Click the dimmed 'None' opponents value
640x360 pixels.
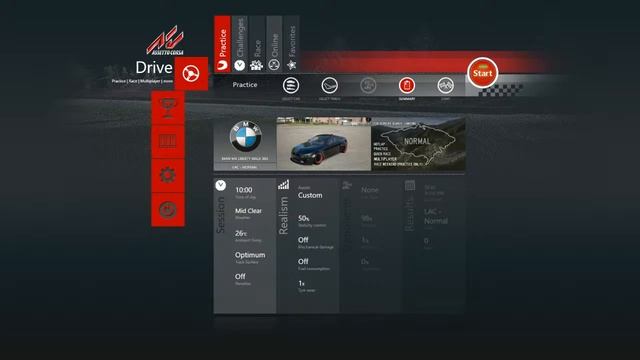tap(370, 190)
